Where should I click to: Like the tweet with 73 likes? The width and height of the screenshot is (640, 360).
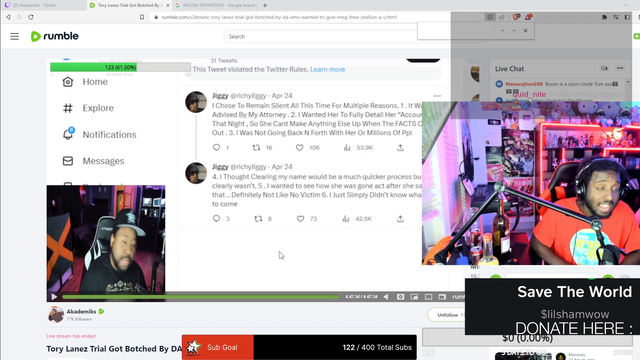tap(300, 219)
